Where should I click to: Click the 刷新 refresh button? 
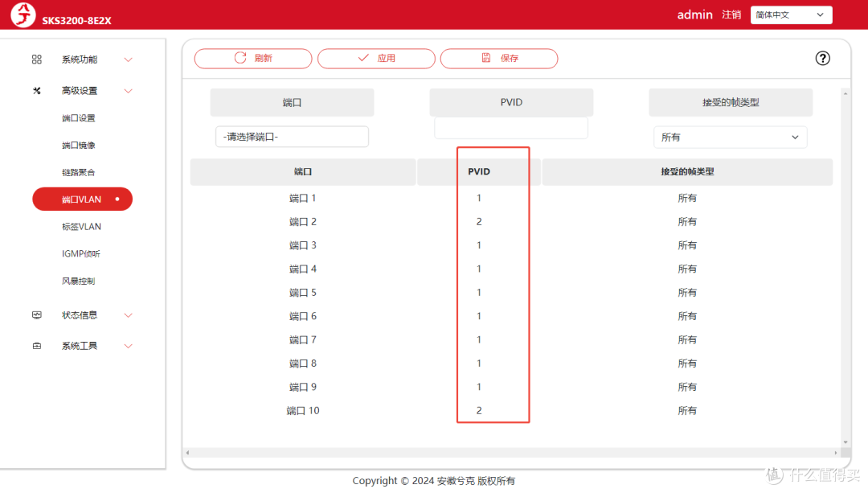pyautogui.click(x=253, y=58)
